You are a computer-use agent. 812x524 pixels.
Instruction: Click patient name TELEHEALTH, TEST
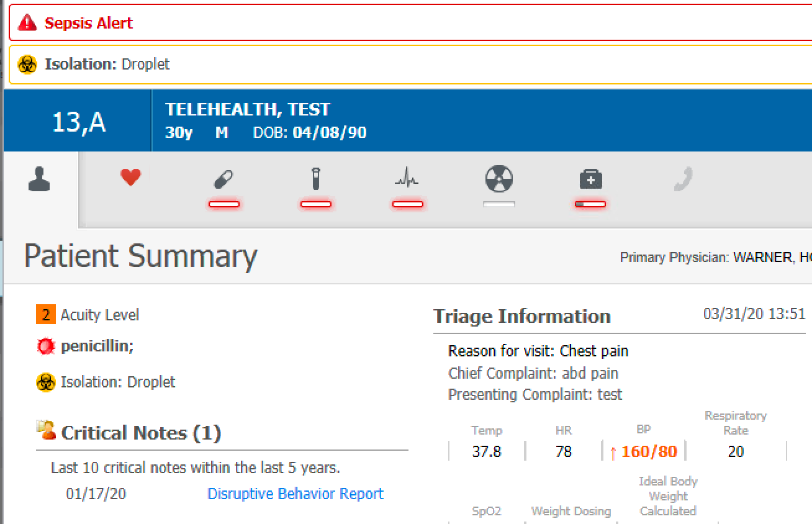[248, 110]
